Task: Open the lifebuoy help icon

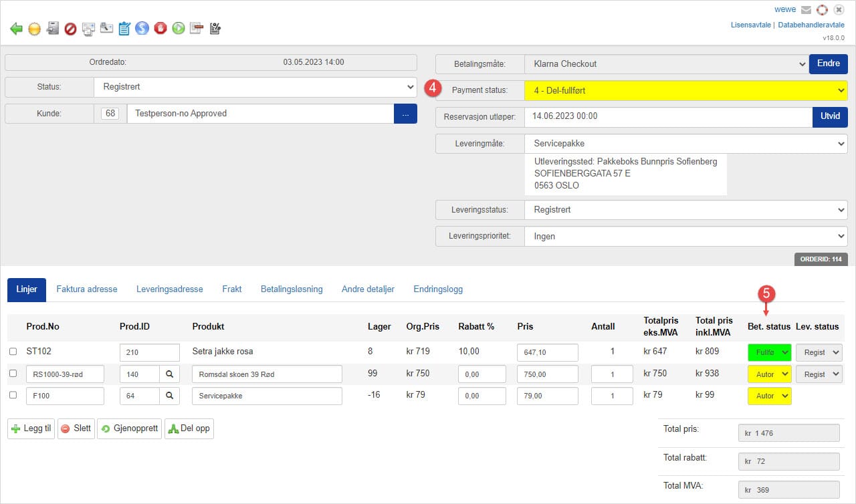Action: (823, 10)
